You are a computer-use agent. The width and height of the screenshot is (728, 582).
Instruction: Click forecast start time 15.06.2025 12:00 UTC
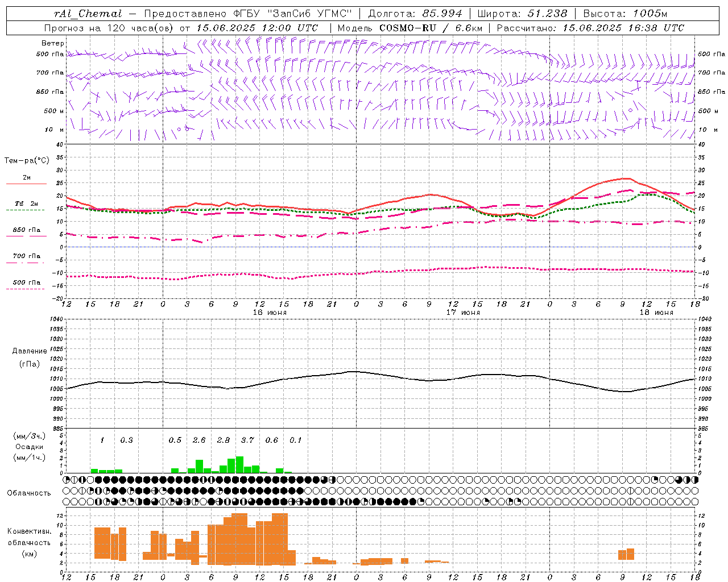click(257, 28)
